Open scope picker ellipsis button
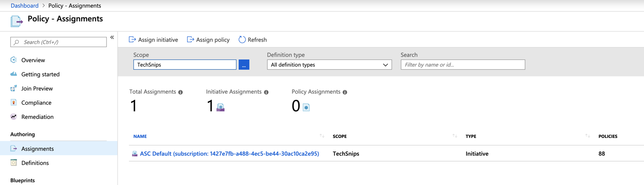The image size is (644, 185). coord(244,65)
